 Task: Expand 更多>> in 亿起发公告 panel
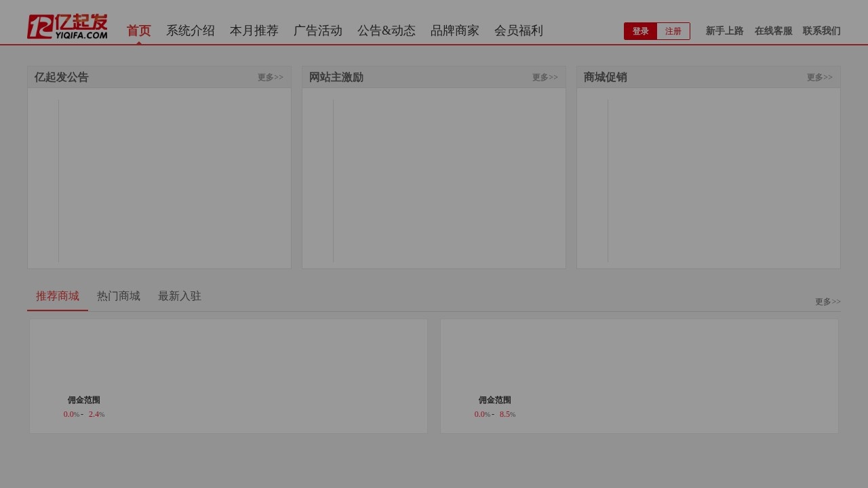tap(270, 77)
